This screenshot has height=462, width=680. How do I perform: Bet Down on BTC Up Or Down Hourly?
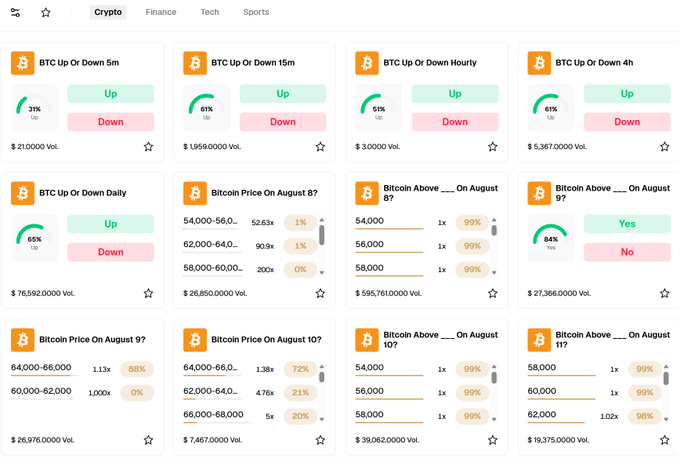455,122
